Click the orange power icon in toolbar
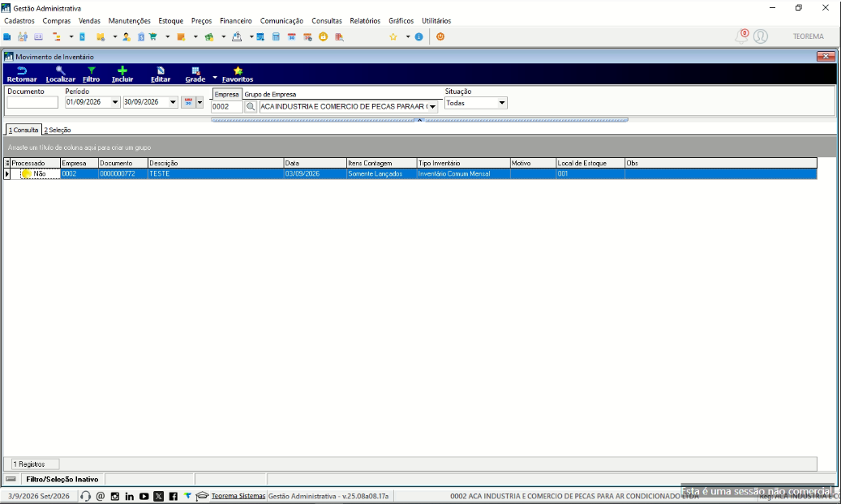The width and height of the screenshot is (841, 504). (440, 37)
